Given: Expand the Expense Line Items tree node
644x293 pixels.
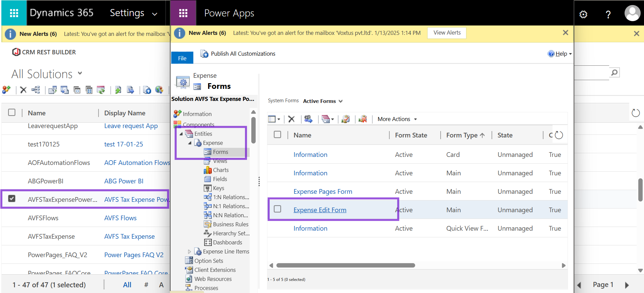Looking at the screenshot, I should pos(189,251).
